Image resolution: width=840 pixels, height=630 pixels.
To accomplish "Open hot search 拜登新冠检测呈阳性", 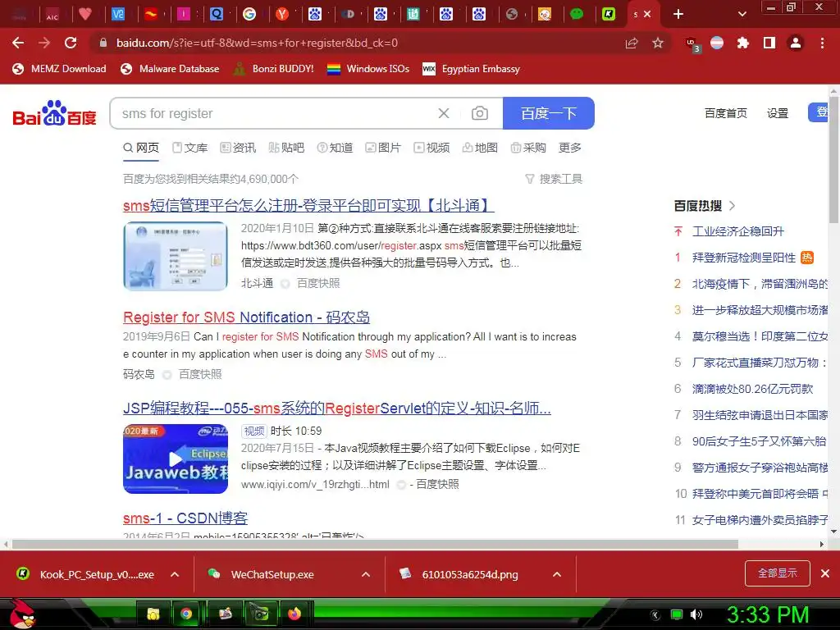I will [744, 258].
